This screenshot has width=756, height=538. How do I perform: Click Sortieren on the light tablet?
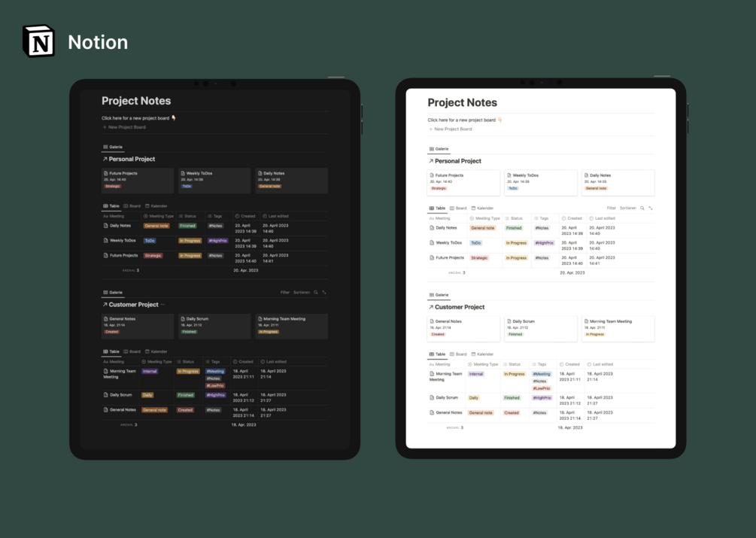click(628, 208)
